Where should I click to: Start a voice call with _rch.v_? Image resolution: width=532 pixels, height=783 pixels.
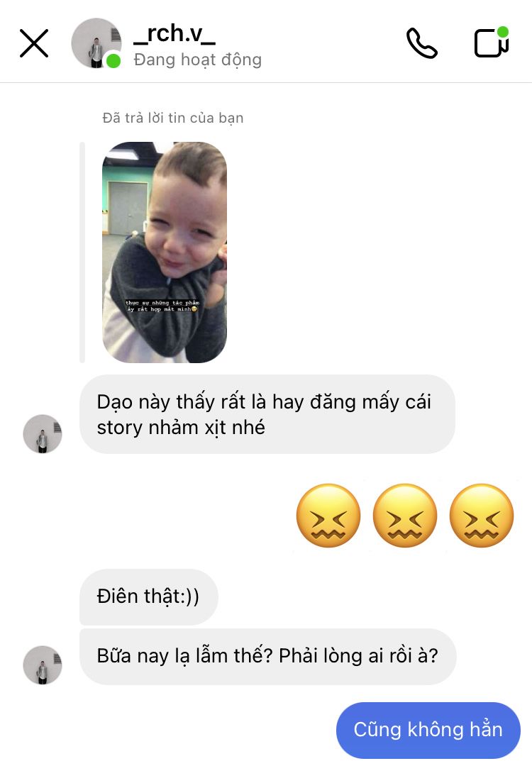tap(421, 43)
